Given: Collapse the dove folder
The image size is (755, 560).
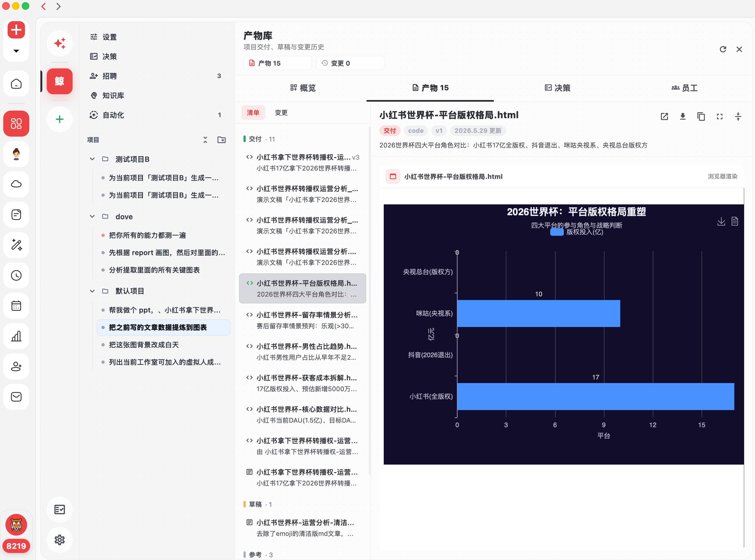Looking at the screenshot, I should pyautogui.click(x=92, y=217).
